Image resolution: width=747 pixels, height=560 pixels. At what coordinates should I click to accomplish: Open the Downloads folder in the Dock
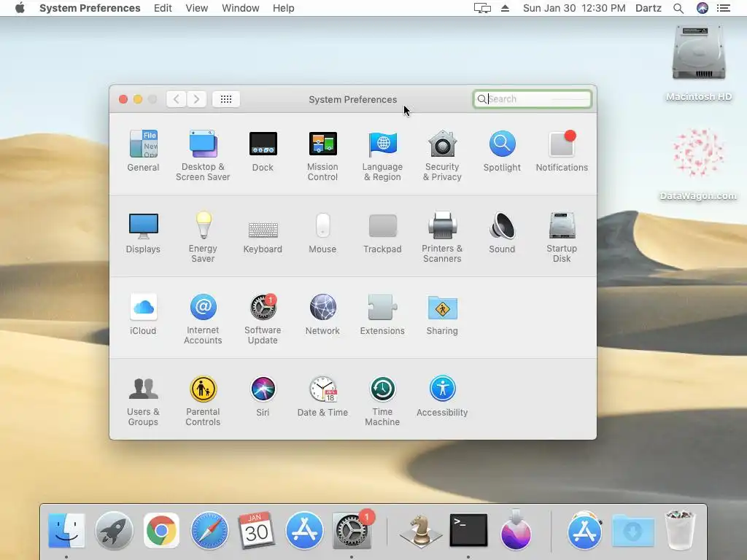click(x=632, y=530)
